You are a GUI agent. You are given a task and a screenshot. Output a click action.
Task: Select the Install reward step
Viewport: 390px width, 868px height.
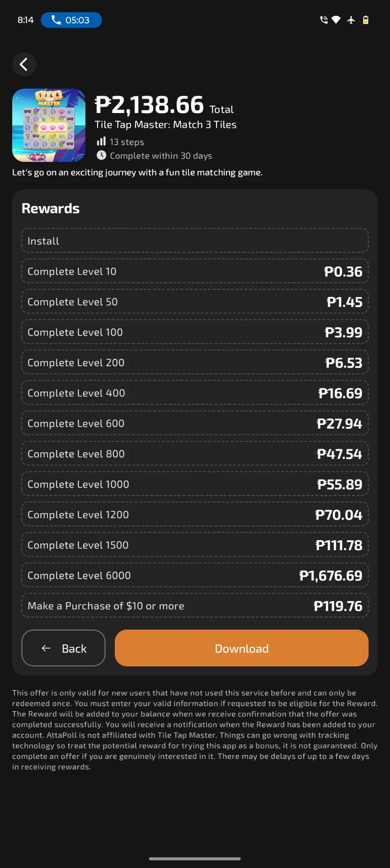coord(195,241)
